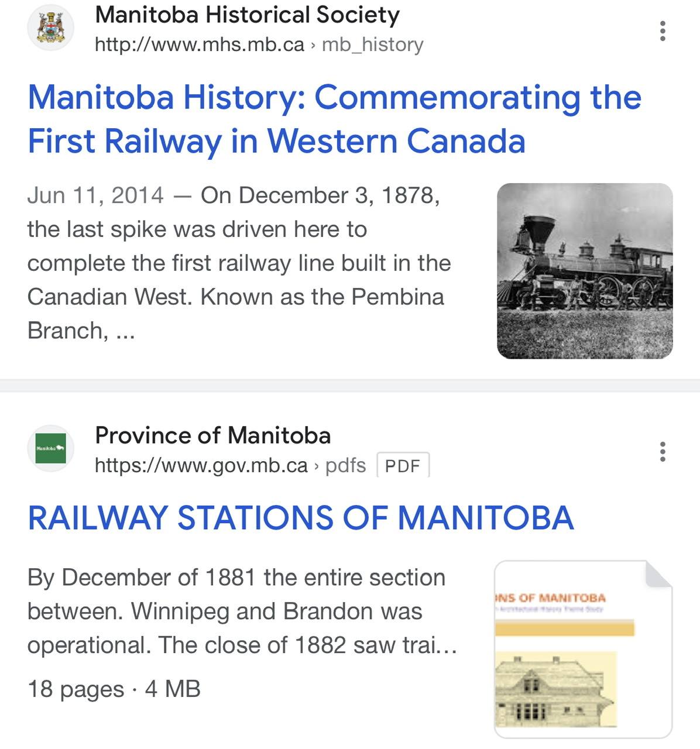The width and height of the screenshot is (700, 749).
Task: Open 'Commemorating the First Railway in Western Canada' link
Action: 334,119
